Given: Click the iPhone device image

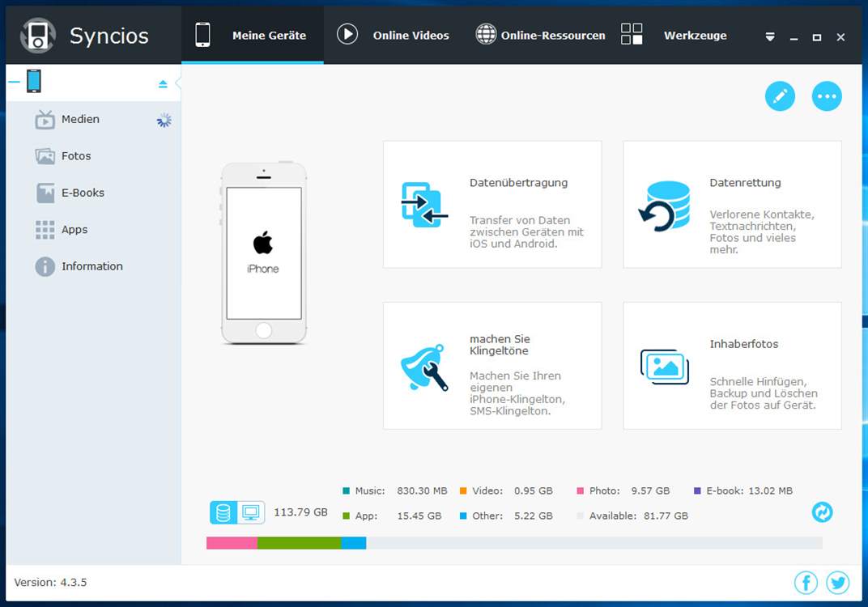Looking at the screenshot, I should 263,253.
